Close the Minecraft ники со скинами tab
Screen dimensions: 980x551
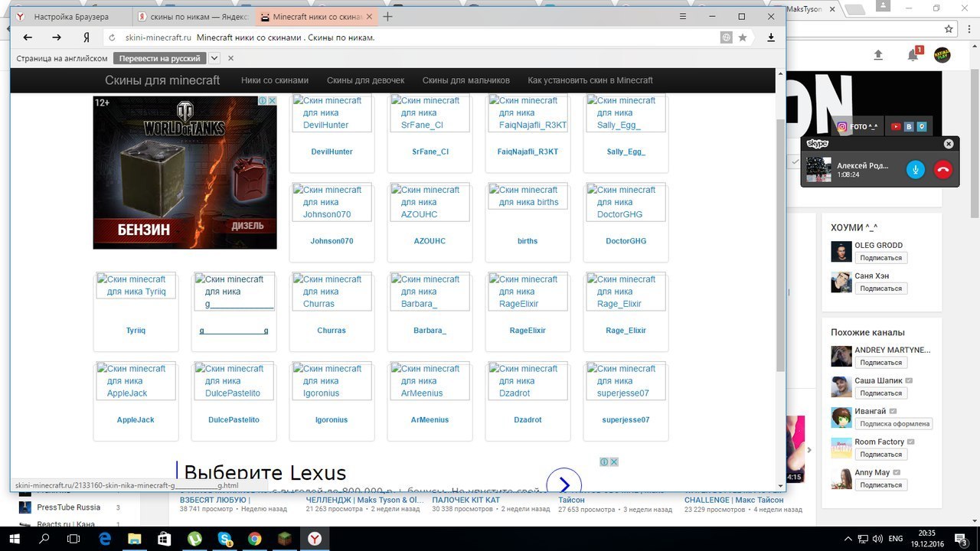pos(369,16)
